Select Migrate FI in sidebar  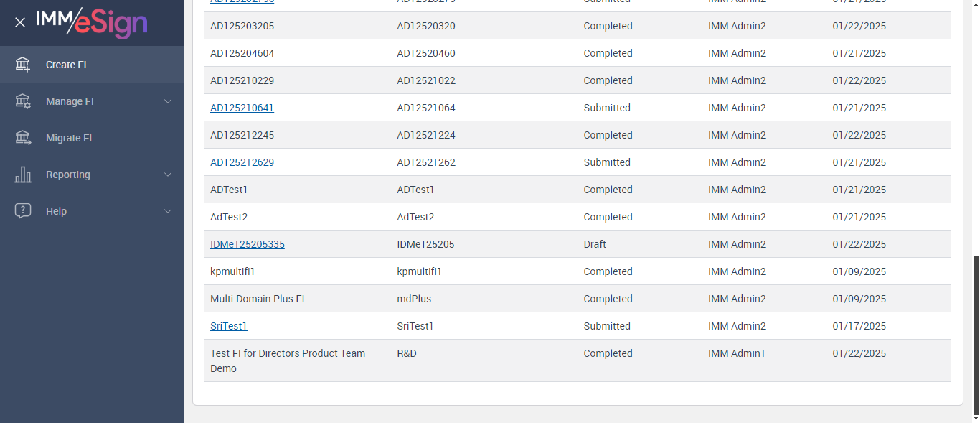tap(69, 138)
